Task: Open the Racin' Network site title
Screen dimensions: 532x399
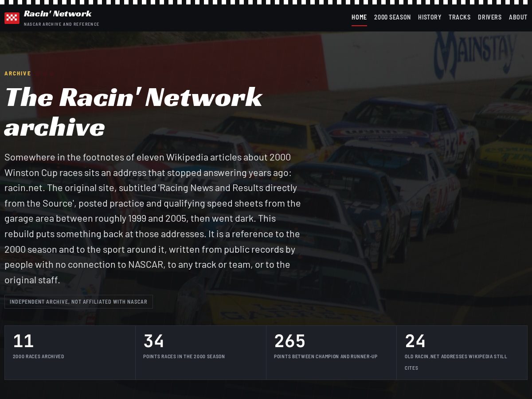Action: pyautogui.click(x=58, y=14)
